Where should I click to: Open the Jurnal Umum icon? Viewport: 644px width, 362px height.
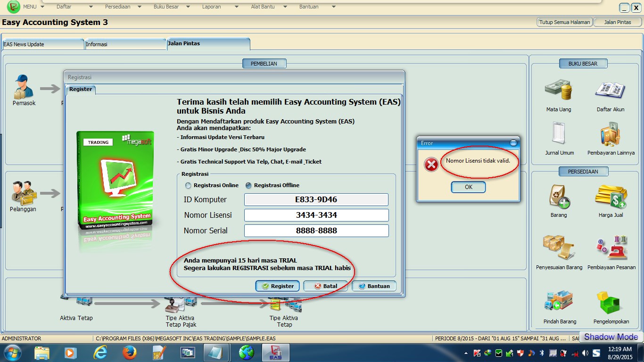point(559,134)
